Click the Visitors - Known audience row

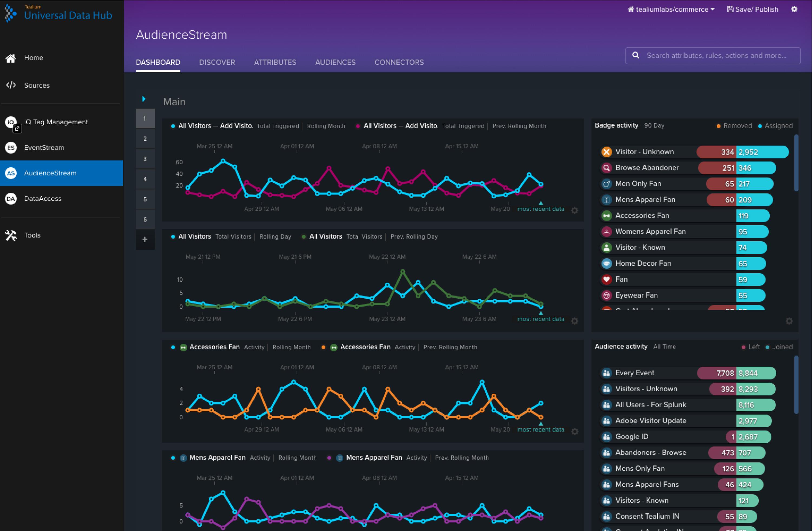click(x=679, y=501)
